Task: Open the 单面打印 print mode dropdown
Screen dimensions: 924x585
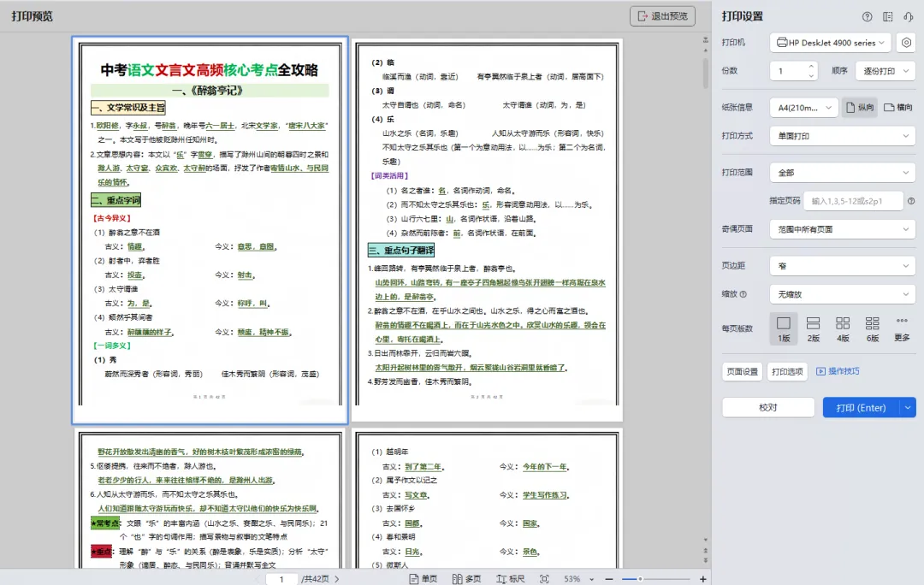Action: tap(843, 135)
